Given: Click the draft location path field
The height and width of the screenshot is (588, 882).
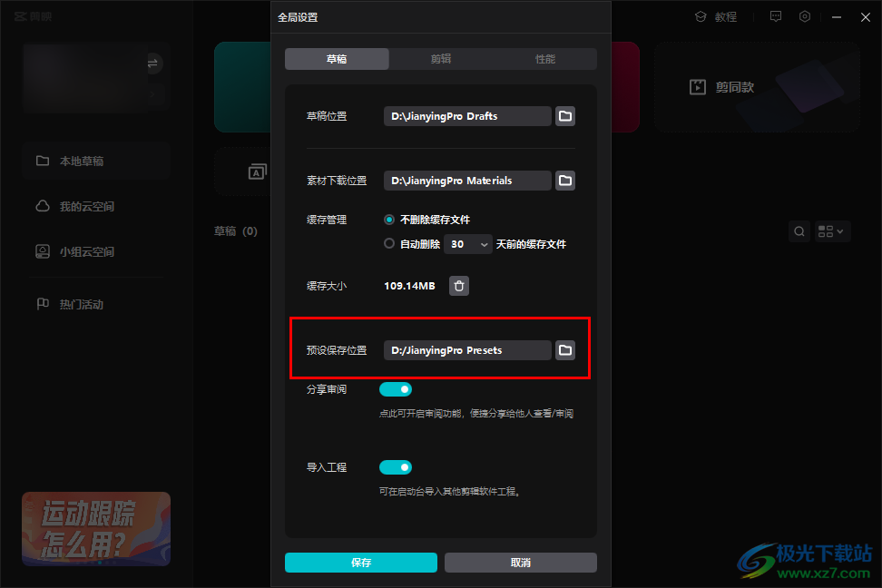Looking at the screenshot, I should pos(467,116).
